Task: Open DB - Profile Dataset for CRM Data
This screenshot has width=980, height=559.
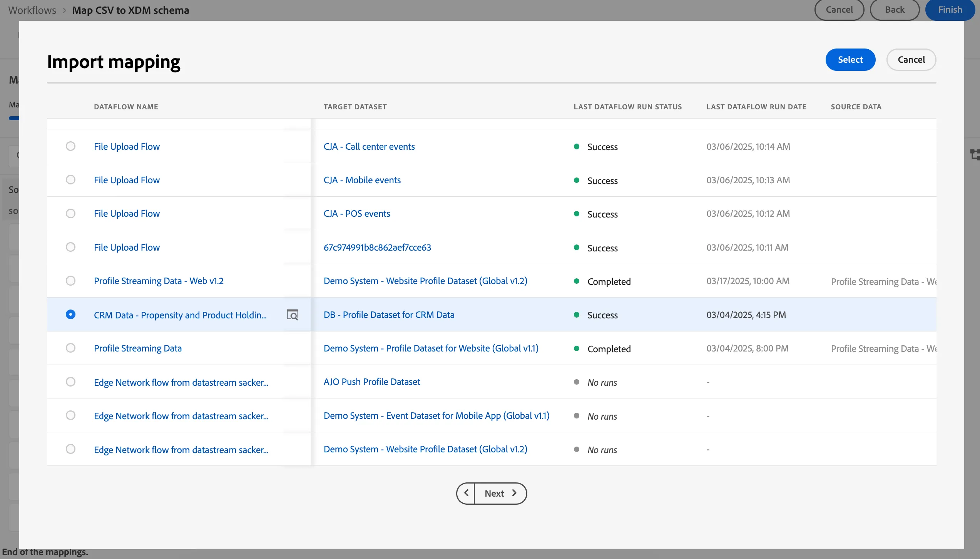Action: click(389, 315)
